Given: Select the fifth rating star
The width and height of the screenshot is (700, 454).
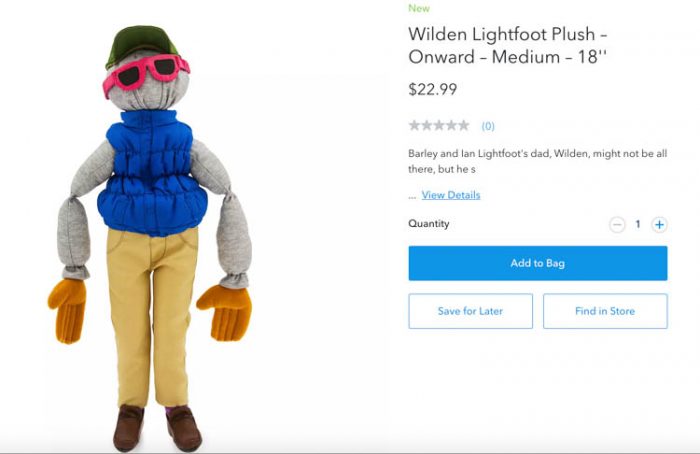Looking at the screenshot, I should tap(464, 125).
